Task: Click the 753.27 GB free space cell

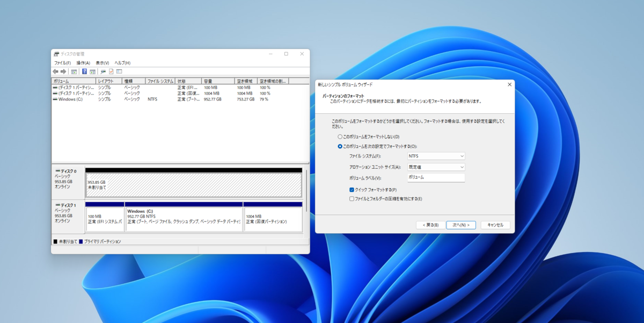Action: [x=246, y=99]
